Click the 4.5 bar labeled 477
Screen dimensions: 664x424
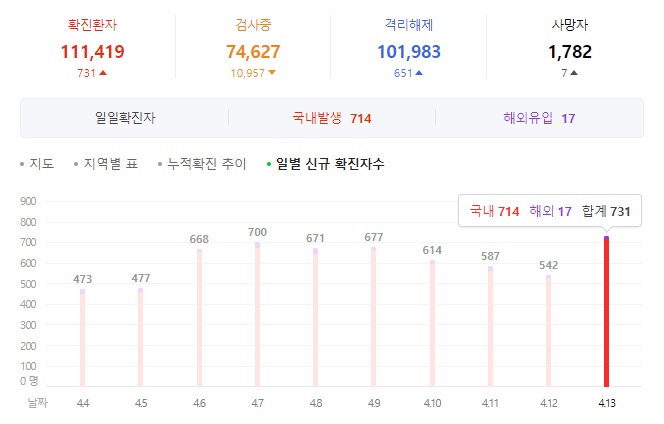pos(141,338)
